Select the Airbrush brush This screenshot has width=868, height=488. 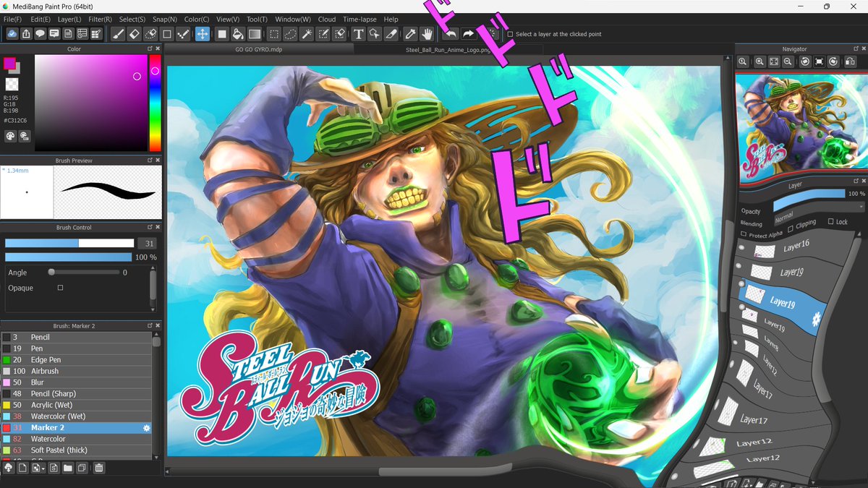pyautogui.click(x=77, y=371)
